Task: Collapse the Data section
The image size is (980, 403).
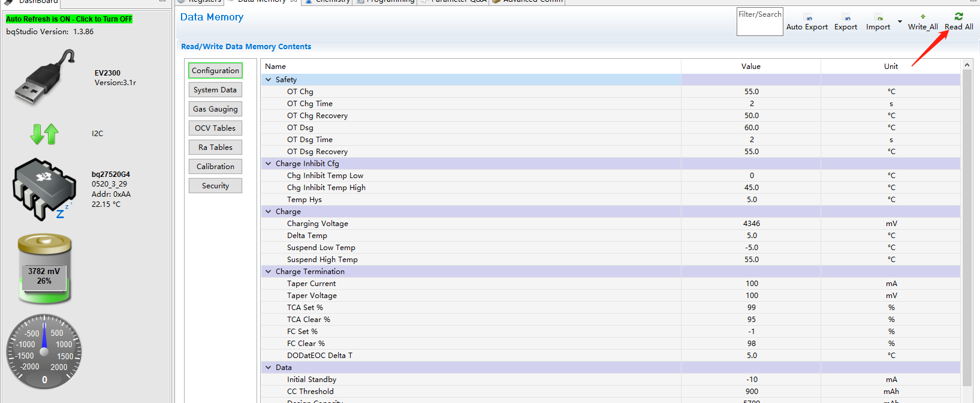Action: [269, 367]
